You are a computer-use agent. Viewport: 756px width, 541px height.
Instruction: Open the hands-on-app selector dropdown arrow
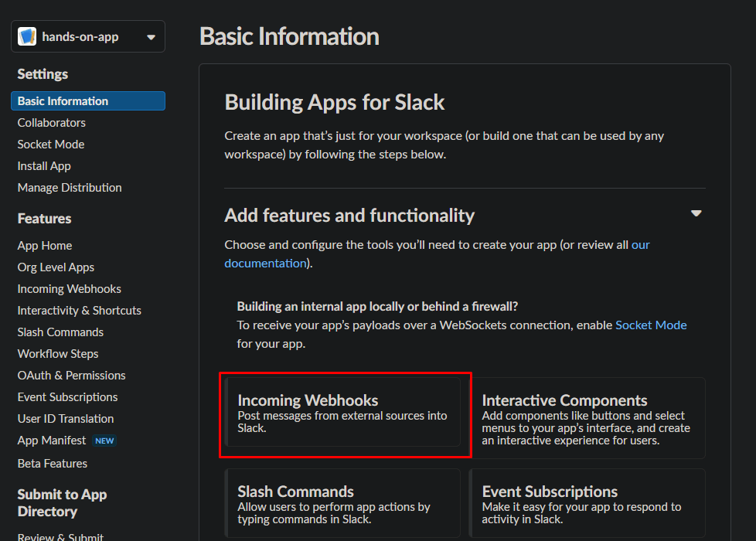tap(151, 37)
